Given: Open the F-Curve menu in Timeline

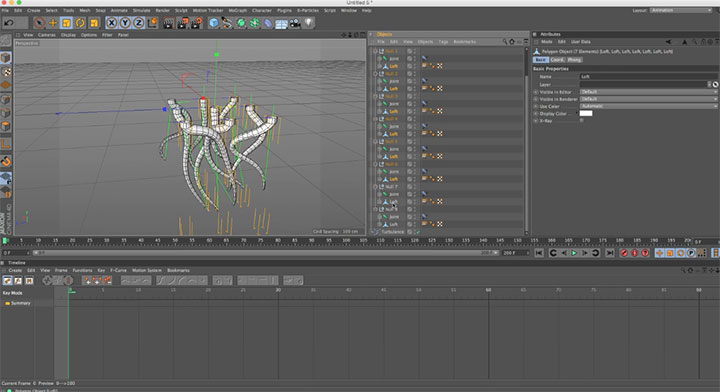Looking at the screenshot, I should pyautogui.click(x=118, y=270).
